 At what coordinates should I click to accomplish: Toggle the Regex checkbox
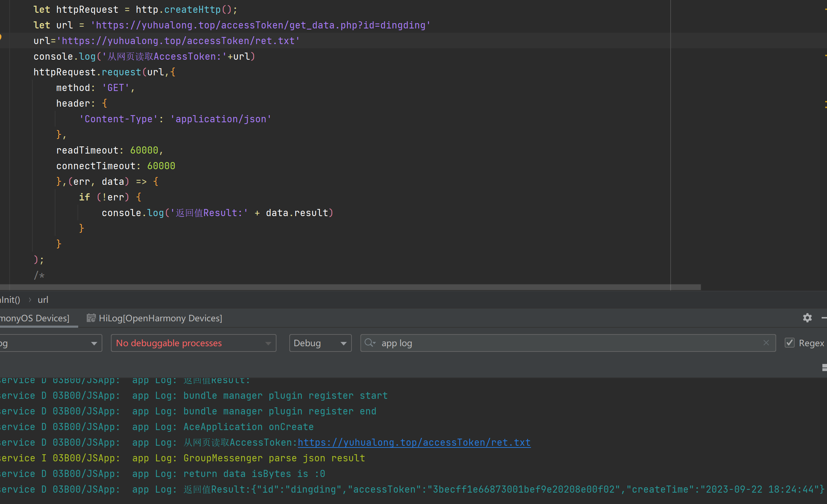tap(790, 343)
